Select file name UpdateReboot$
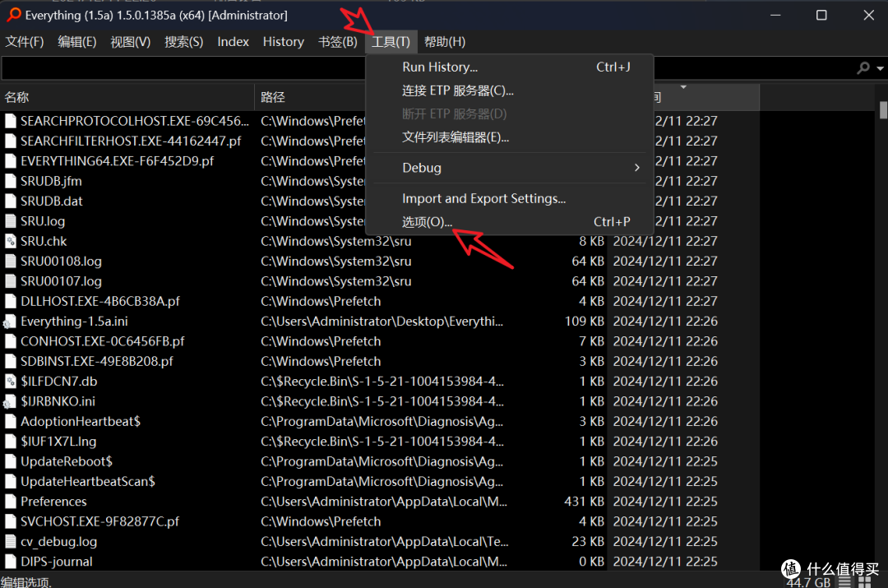 [x=67, y=461]
